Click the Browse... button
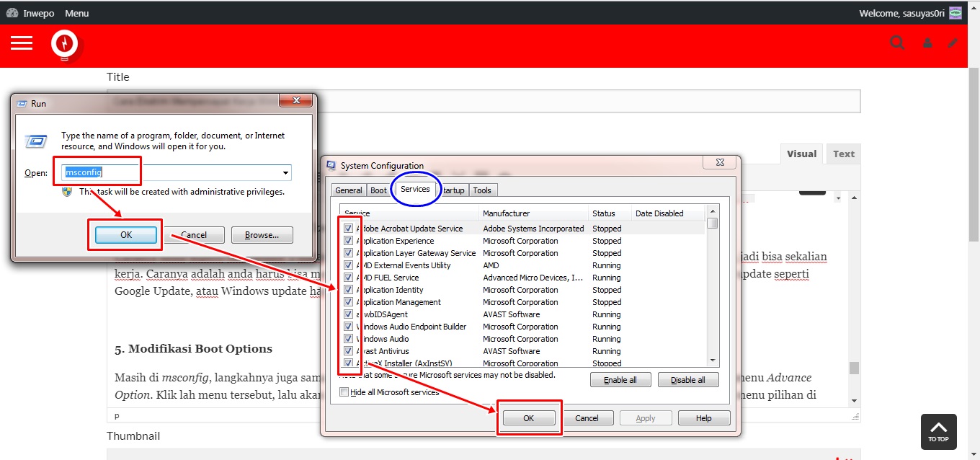980x460 pixels. point(262,235)
